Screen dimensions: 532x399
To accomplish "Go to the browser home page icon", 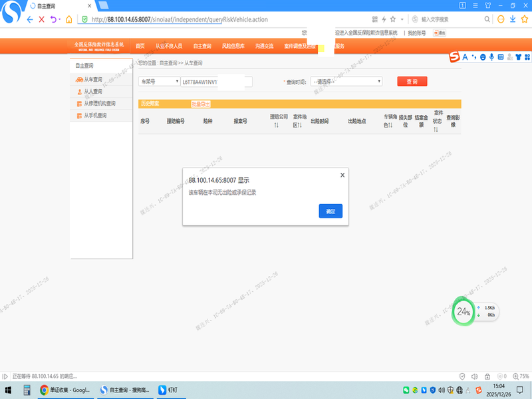I will coord(69,19).
